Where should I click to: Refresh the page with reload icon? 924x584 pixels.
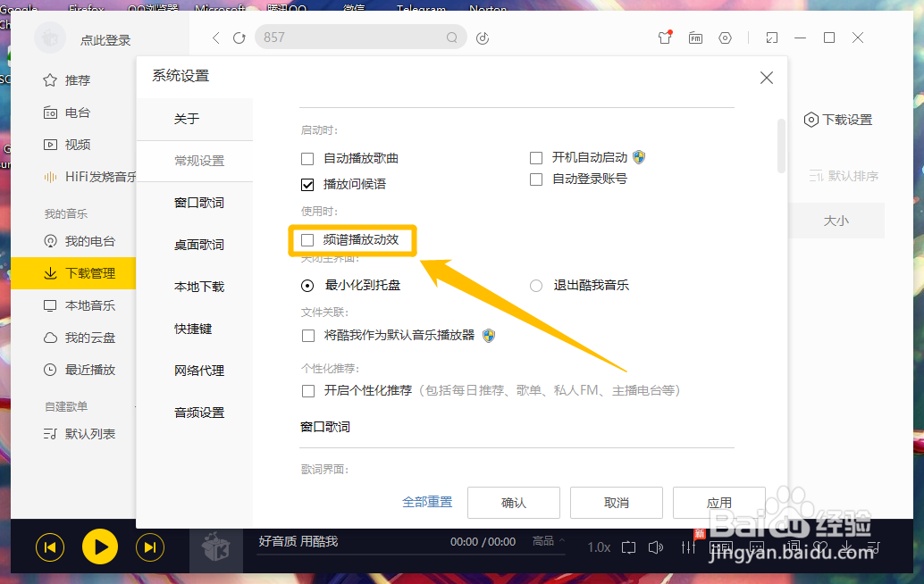coord(239,38)
